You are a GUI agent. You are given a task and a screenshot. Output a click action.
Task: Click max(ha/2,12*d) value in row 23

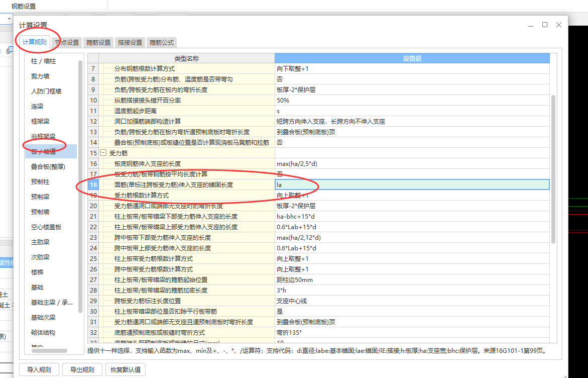pos(412,238)
